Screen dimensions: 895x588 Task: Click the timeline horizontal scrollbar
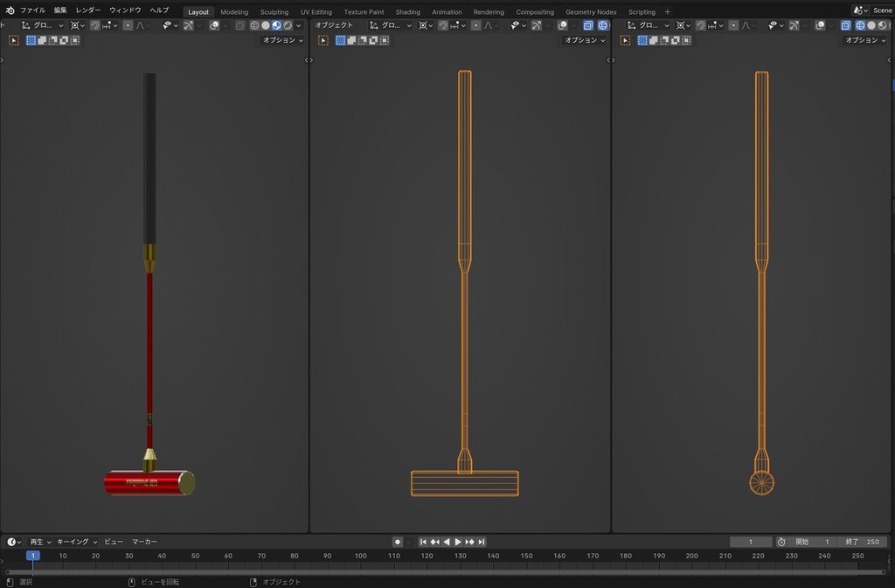(445, 572)
